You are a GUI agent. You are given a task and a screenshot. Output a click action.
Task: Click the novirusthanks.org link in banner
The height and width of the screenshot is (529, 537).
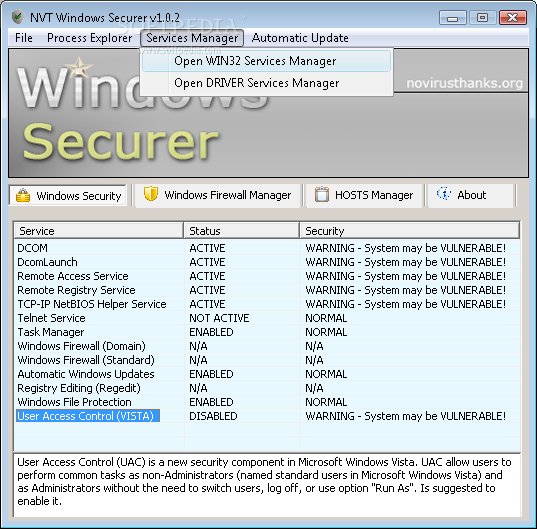click(464, 83)
